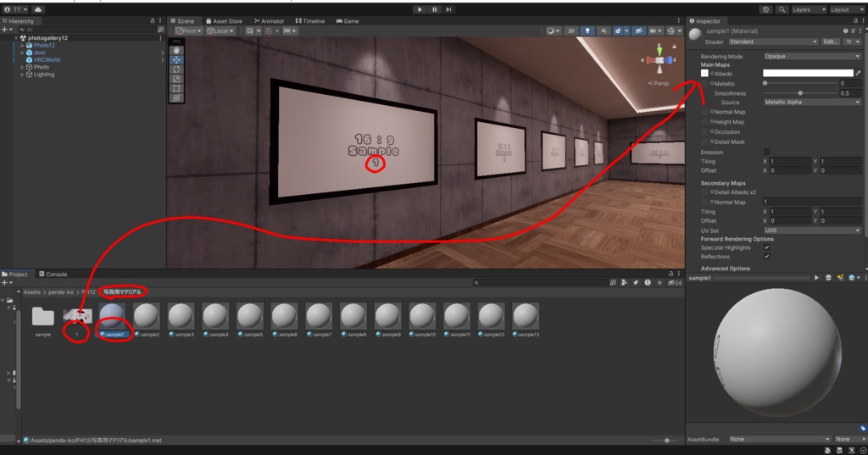Image resolution: width=868 pixels, height=455 pixels.
Task: Open the Shader Standard dropdown
Action: [773, 42]
